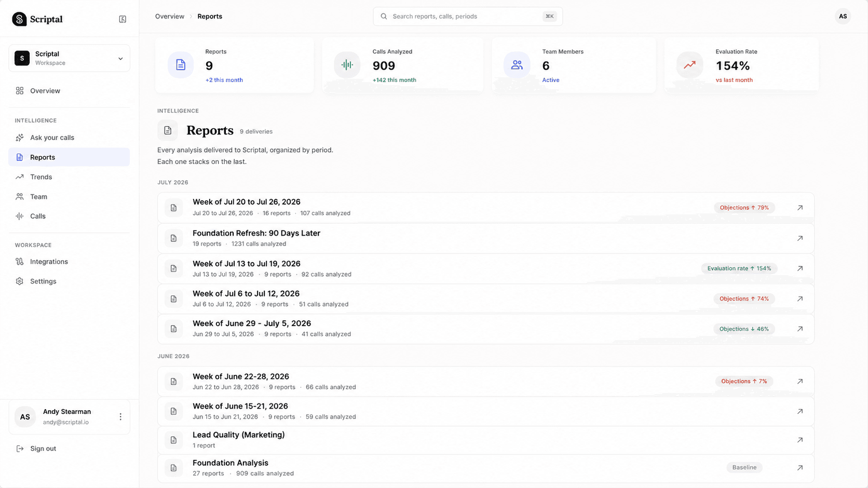Open Calls from sidebar
The image size is (868, 488).
point(69,216)
